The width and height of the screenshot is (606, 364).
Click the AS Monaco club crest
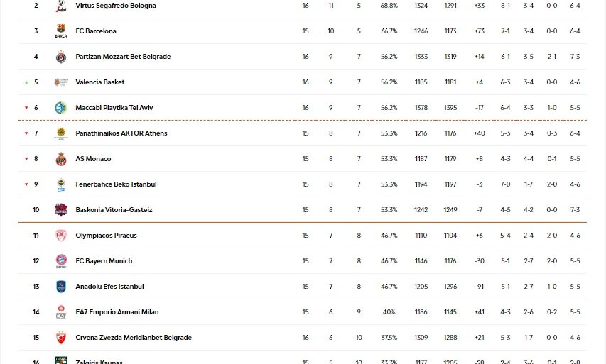60,159
